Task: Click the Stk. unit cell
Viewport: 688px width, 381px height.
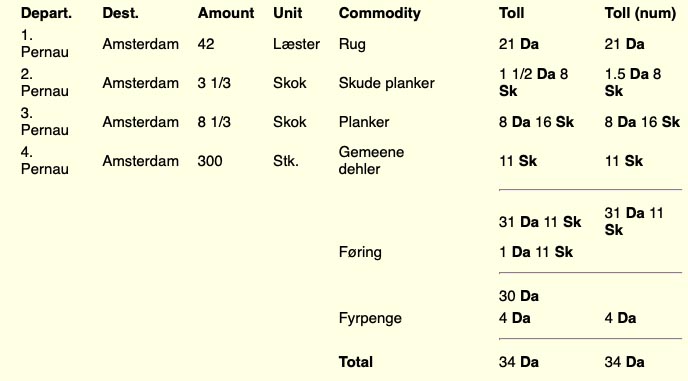Action: point(286,161)
